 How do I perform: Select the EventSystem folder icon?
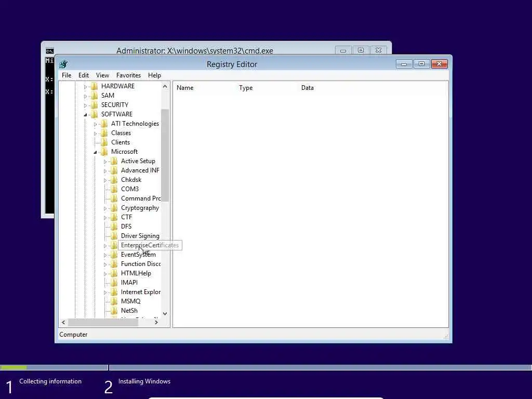point(114,255)
